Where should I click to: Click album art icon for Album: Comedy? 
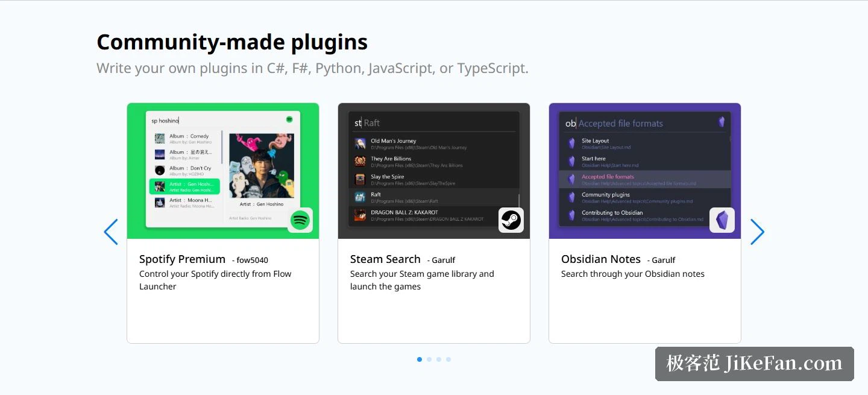160,139
